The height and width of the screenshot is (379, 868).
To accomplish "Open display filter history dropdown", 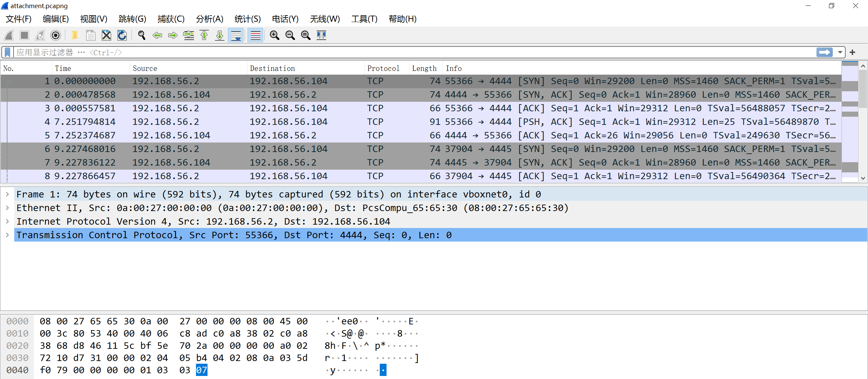I will point(840,52).
